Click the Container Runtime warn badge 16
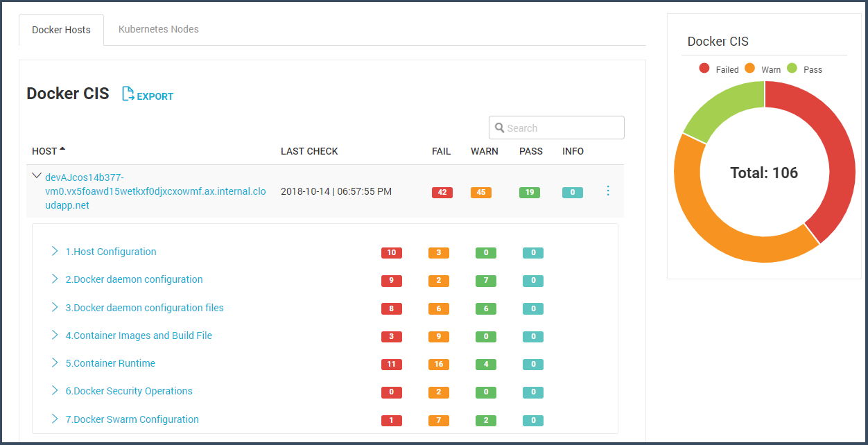Screen dimensions: 868x445 pyautogui.click(x=439, y=364)
